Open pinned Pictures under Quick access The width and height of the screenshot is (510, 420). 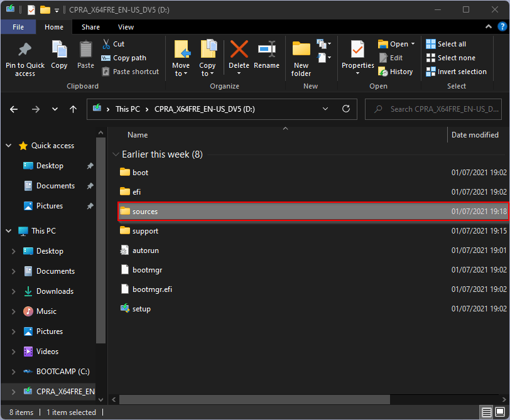tap(50, 206)
